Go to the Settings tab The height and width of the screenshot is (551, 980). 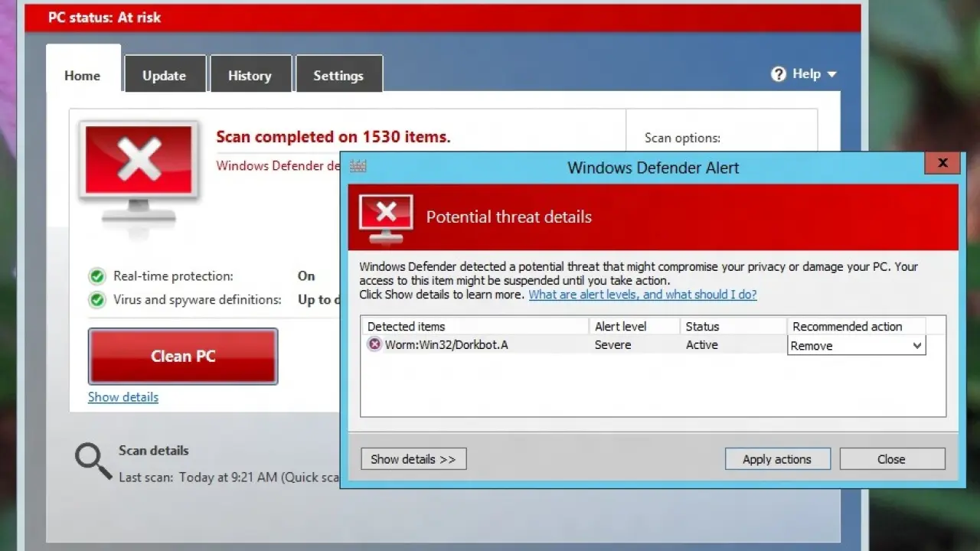click(338, 76)
